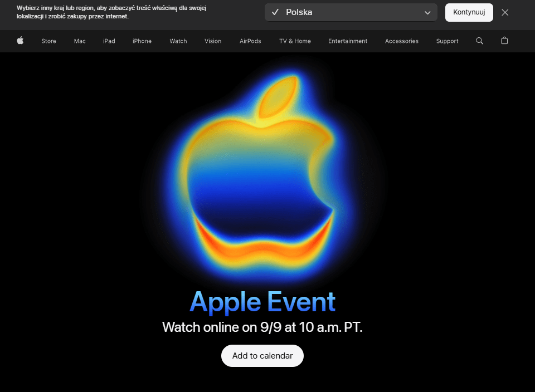Viewport: 535px width, 392px height.
Task: Expand the Polska country dropdown
Action: tap(351, 12)
